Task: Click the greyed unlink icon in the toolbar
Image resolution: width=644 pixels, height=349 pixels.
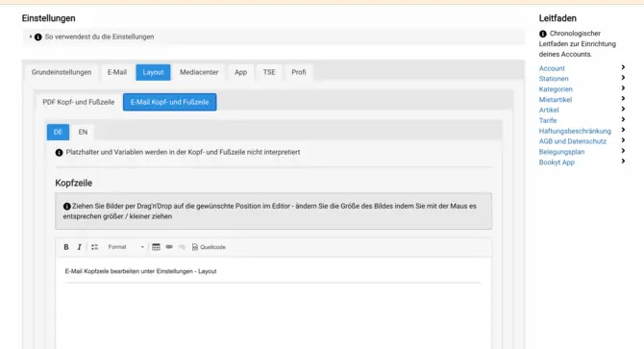Action: (x=182, y=247)
